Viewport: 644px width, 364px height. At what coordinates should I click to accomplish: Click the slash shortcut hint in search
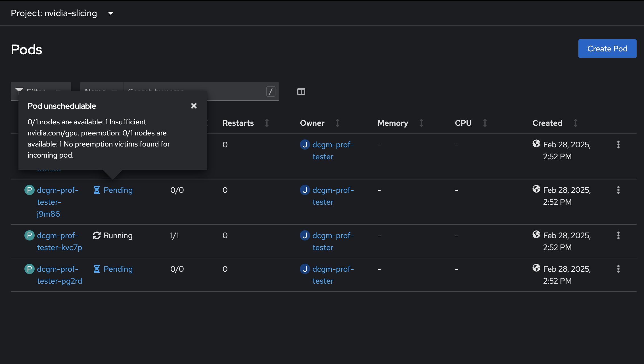point(271,91)
